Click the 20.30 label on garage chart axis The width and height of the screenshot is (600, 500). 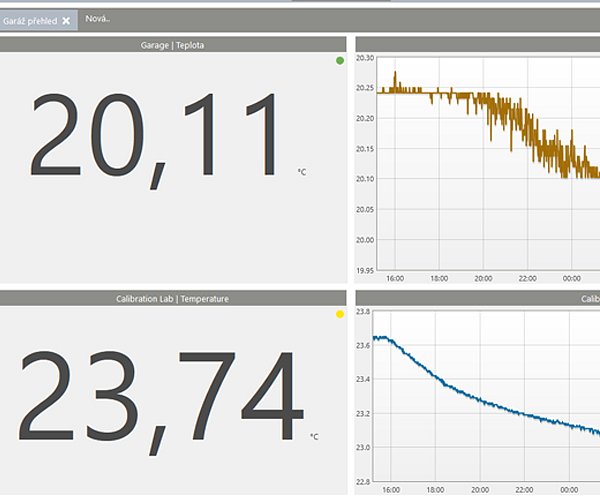tap(365, 59)
